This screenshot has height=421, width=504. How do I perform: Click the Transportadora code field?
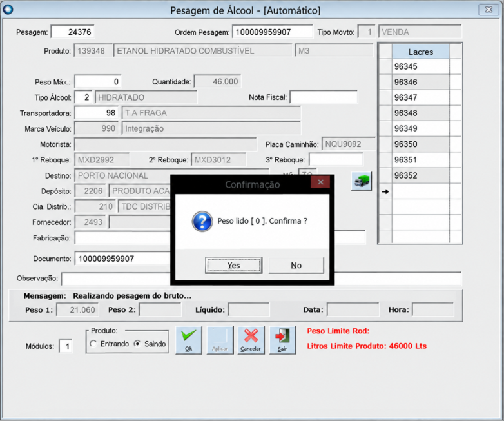point(97,113)
